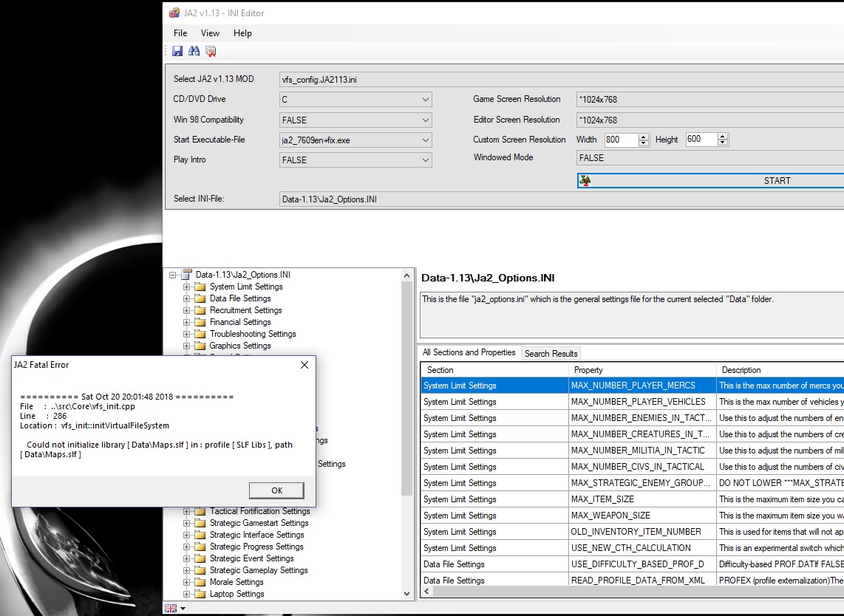844x616 pixels.
Task: Click the Recruitment Settings folder icon
Action: (x=200, y=310)
